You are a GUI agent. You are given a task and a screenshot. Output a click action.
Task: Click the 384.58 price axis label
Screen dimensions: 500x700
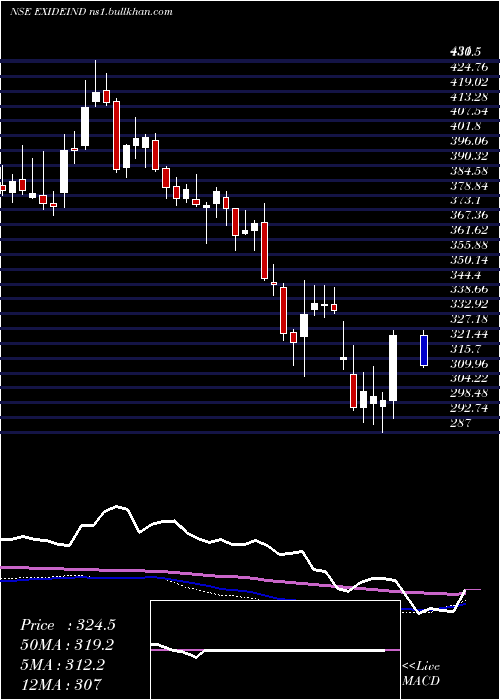(469, 171)
